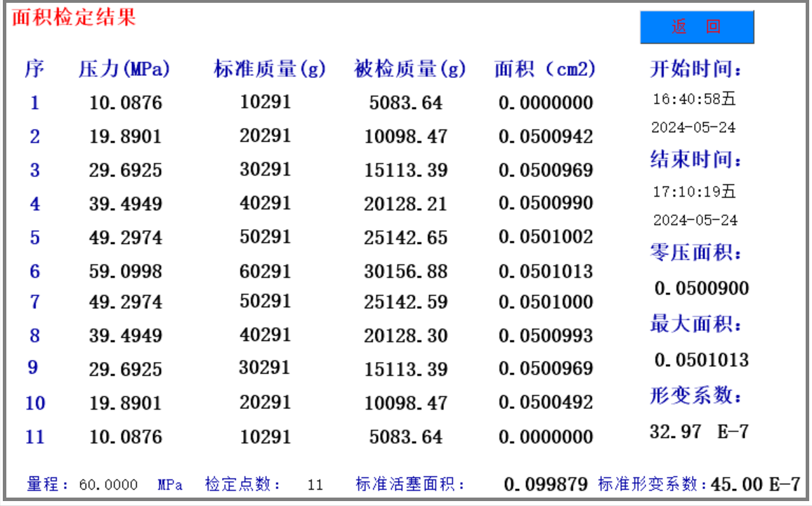Select area value 0.0500942
The image size is (812, 506).
pos(546,136)
